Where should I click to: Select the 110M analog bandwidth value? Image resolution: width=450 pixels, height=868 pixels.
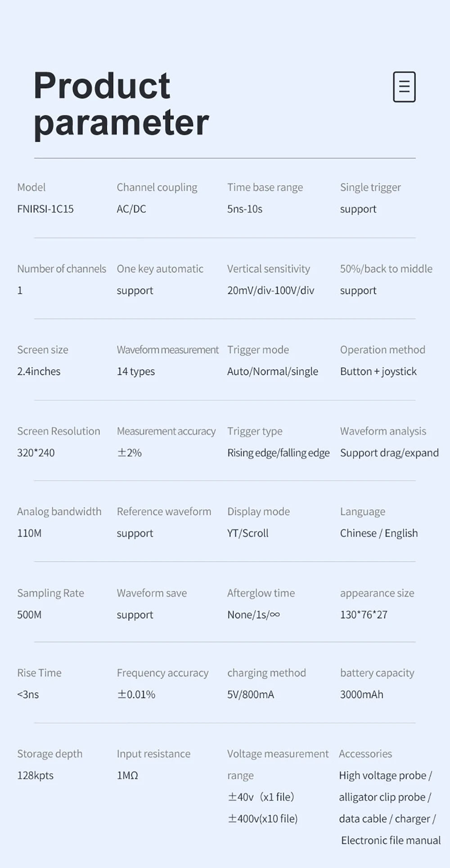29,533
